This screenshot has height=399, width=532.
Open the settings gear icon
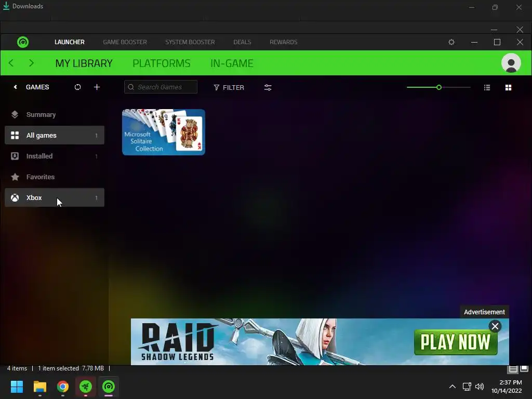(451, 42)
